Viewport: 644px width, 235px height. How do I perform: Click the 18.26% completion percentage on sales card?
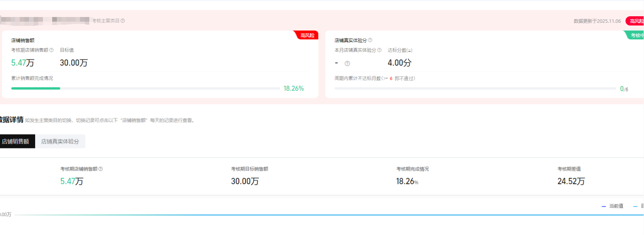click(x=293, y=89)
